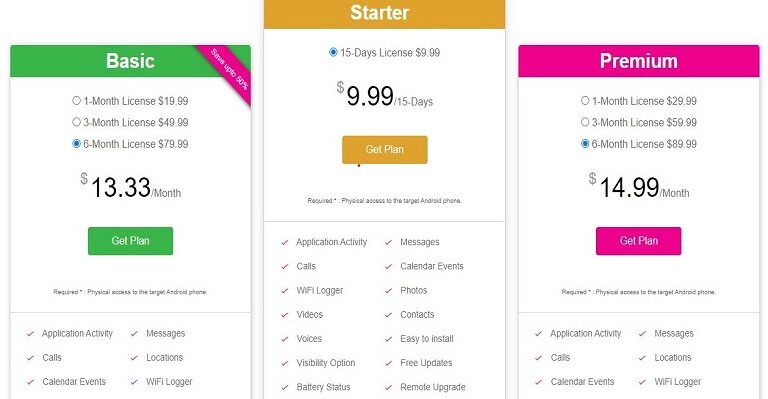
Task: Select Premium 1-Month License $29.99 radio
Action: tap(585, 100)
